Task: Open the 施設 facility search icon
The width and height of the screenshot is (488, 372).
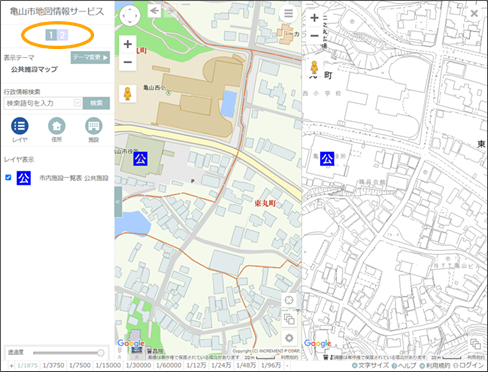Action: point(94,126)
